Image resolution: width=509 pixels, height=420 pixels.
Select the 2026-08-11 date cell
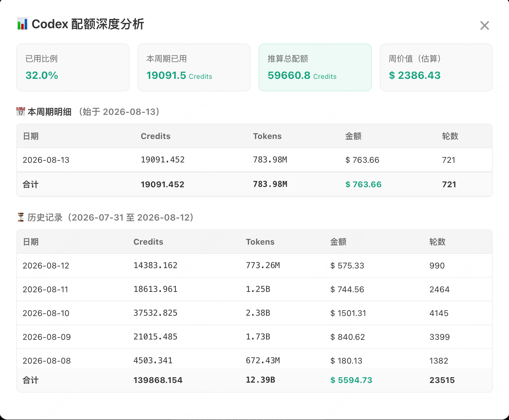point(46,290)
